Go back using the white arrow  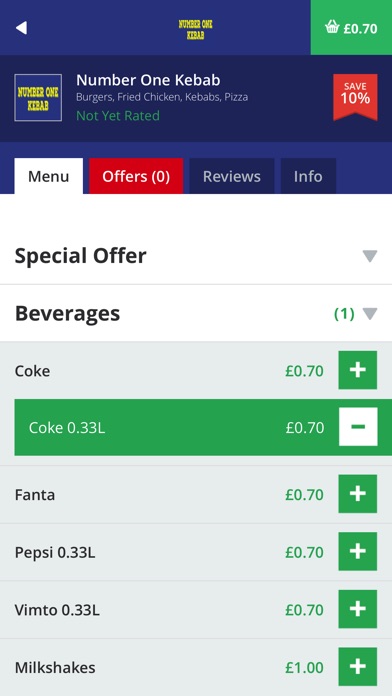click(21, 28)
